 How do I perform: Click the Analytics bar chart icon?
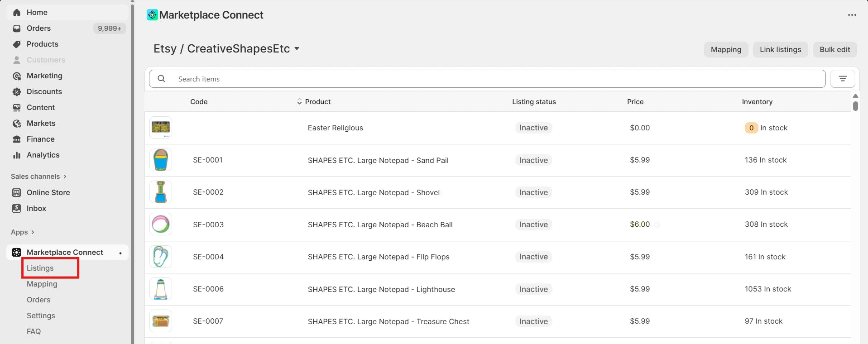point(17,155)
